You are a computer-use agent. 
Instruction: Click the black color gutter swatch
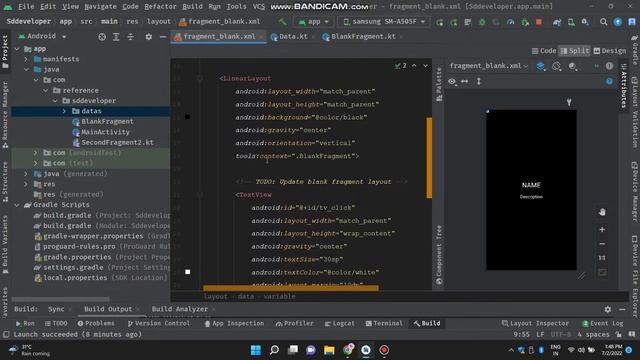pyautogui.click(x=187, y=117)
